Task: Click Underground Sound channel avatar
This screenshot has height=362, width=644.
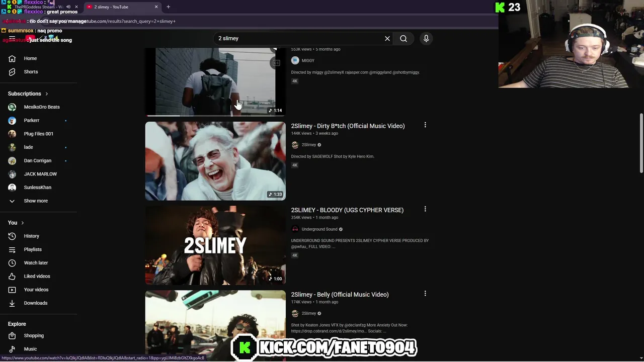Action: tap(295, 229)
